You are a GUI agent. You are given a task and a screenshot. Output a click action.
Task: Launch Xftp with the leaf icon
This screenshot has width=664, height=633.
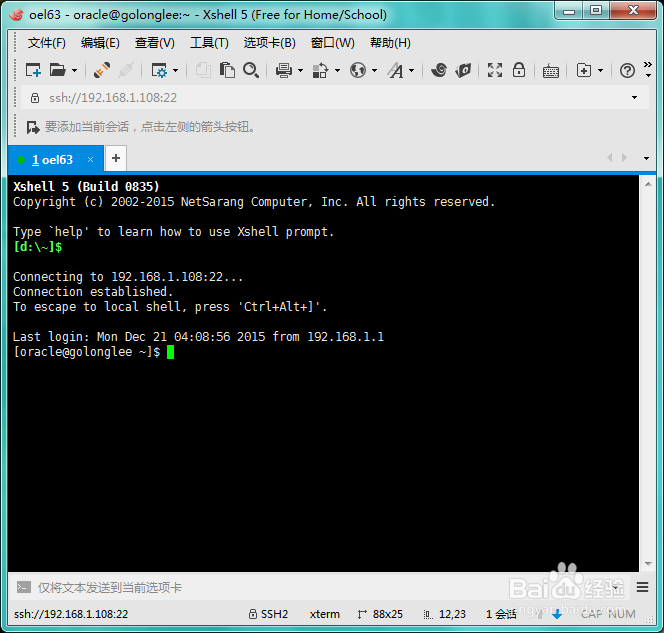[x=463, y=70]
